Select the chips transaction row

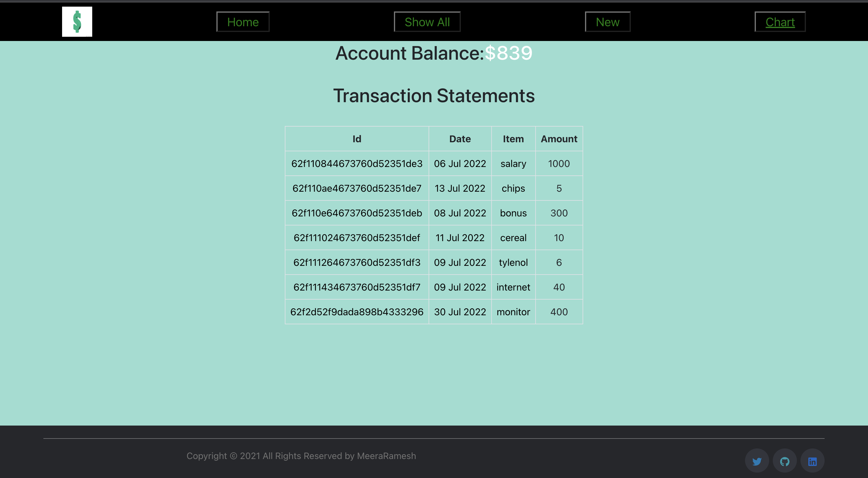pyautogui.click(x=434, y=188)
